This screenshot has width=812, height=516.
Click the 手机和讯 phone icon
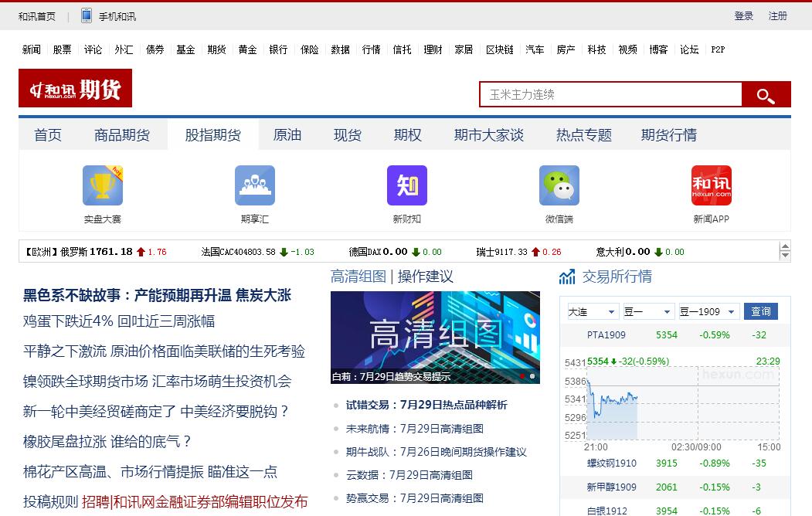pos(87,15)
